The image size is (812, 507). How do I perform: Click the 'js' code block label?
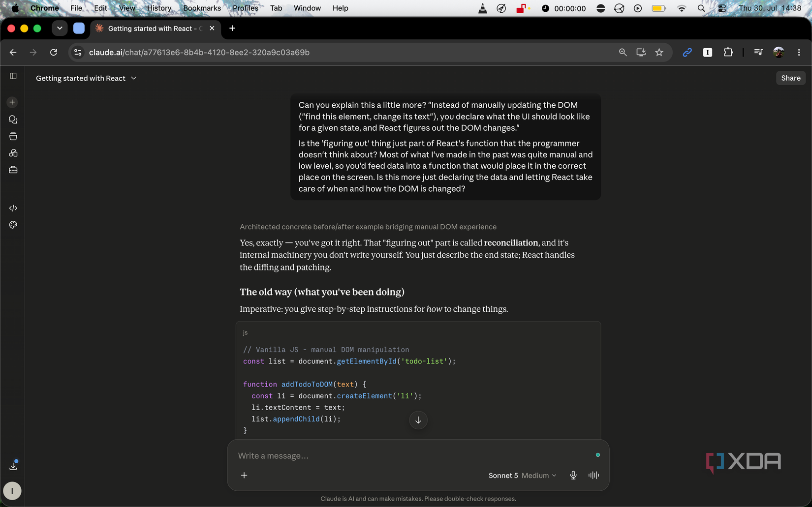click(x=245, y=333)
